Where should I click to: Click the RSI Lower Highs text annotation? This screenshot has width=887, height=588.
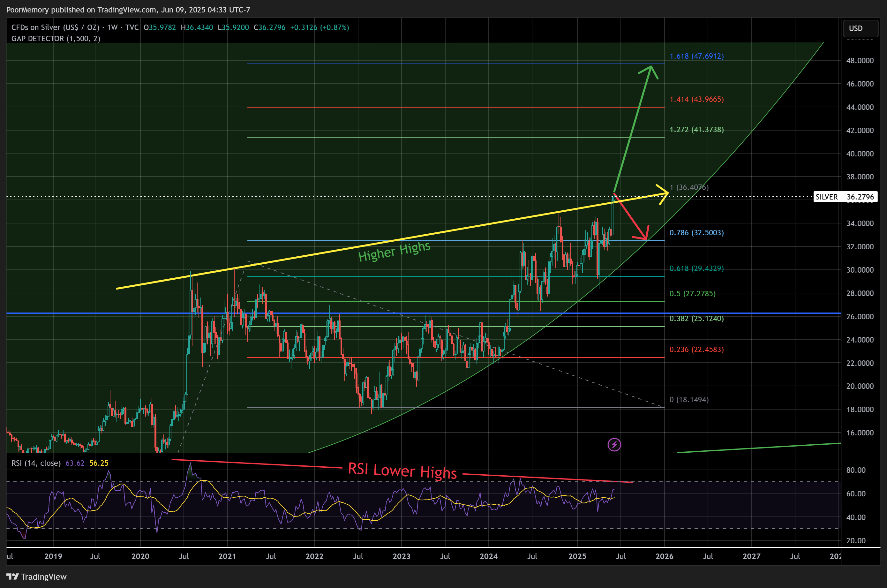tap(402, 471)
